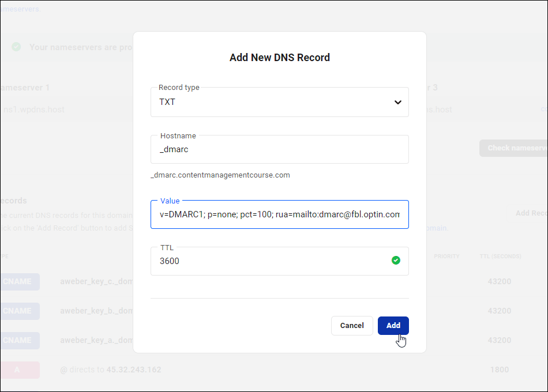Click into the Value field with DMARC text
This screenshot has width=548, height=392.
pyautogui.click(x=280, y=214)
